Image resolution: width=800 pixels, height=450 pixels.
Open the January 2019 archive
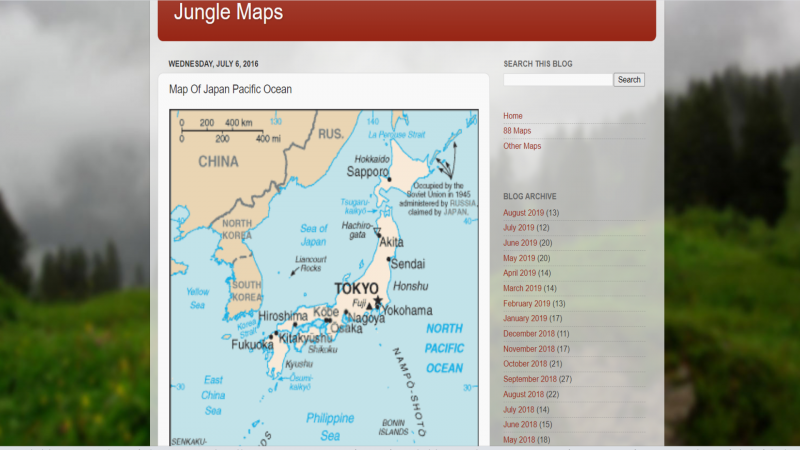[525, 318]
